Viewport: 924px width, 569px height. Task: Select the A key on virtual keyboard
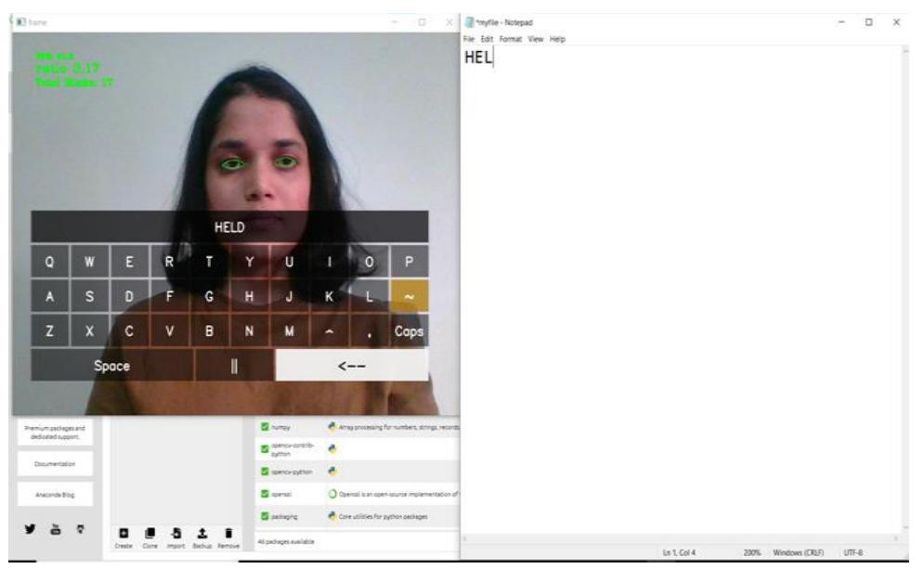[x=49, y=296]
